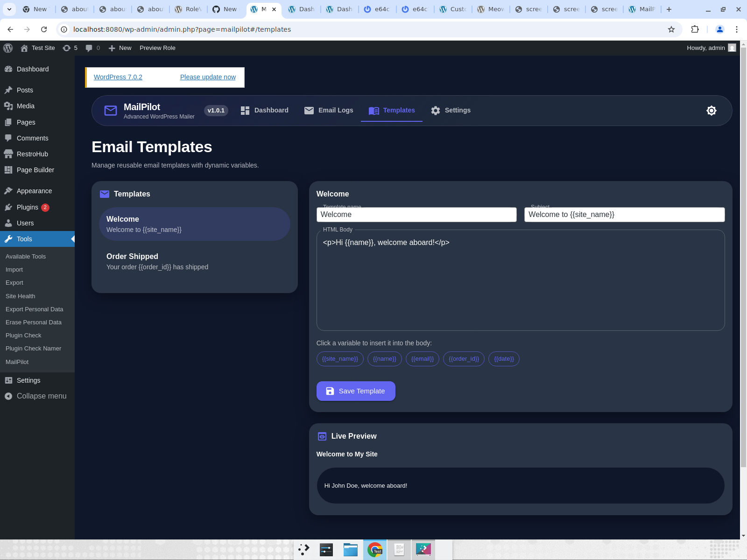The width and height of the screenshot is (747, 560).
Task: Open the RestroHub menu item
Action: click(x=37, y=154)
